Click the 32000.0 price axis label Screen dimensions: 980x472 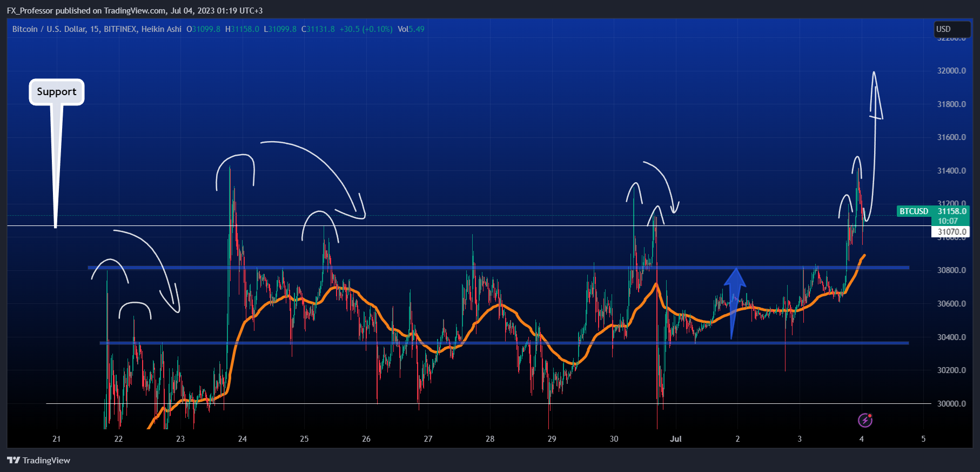(951, 71)
